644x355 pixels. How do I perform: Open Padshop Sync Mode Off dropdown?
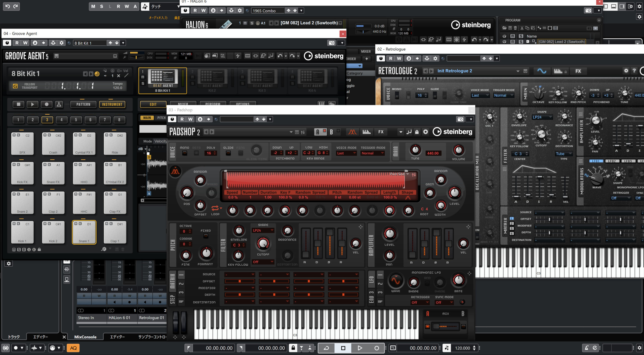[444, 302]
